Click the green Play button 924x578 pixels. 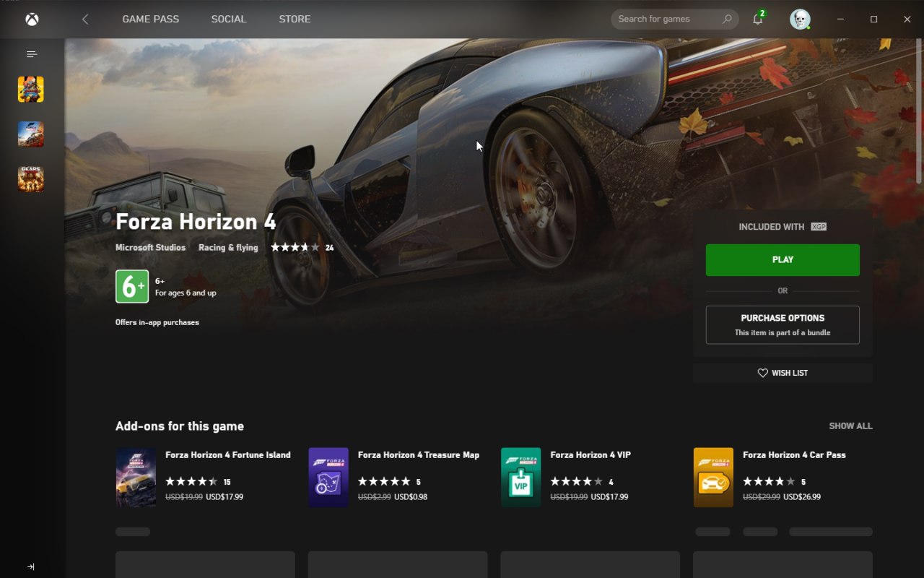[783, 260]
